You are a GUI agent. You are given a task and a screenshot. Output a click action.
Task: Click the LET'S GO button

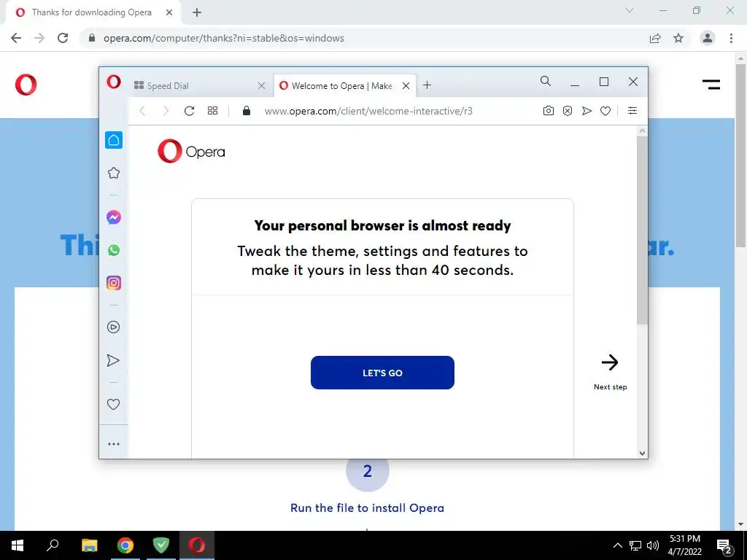pyautogui.click(x=382, y=373)
